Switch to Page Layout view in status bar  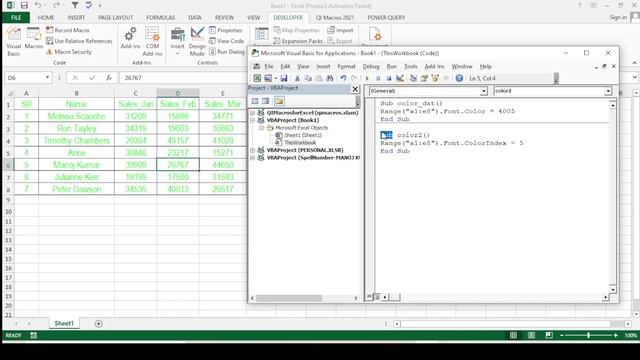pos(531,335)
